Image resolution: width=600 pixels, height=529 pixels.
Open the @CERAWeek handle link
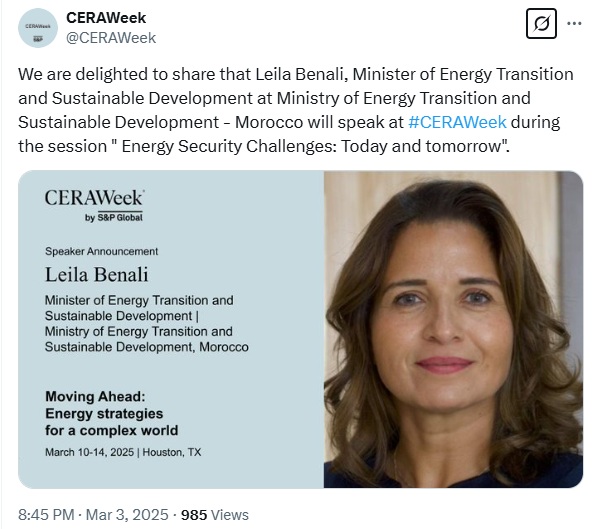tap(111, 38)
